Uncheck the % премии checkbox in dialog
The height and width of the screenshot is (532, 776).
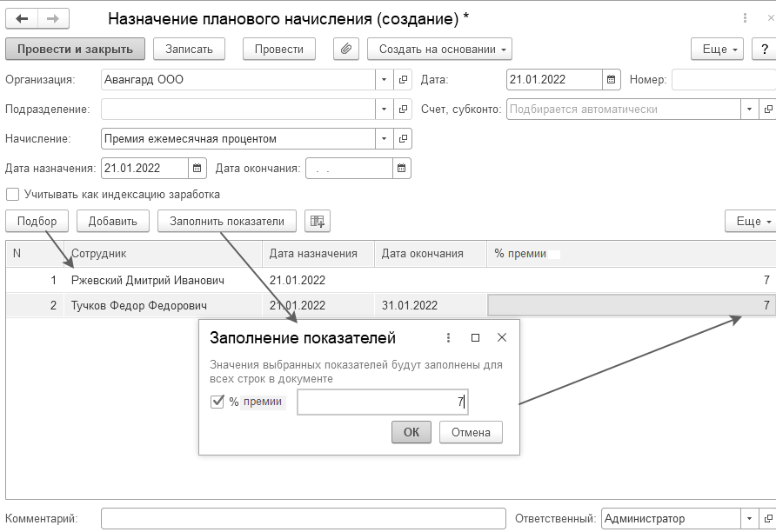(x=217, y=402)
